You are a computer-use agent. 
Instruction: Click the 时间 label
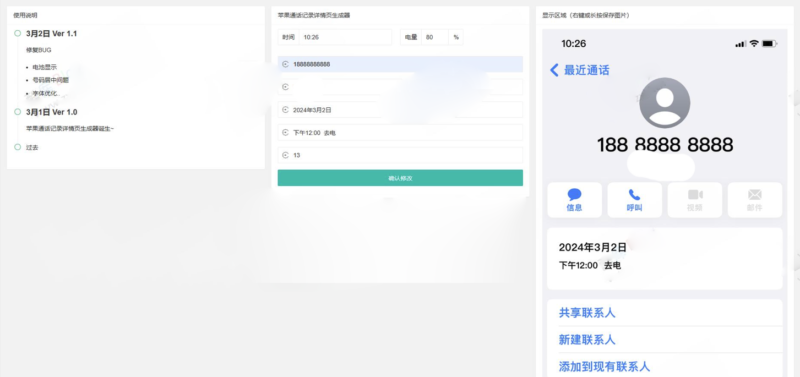click(x=288, y=37)
